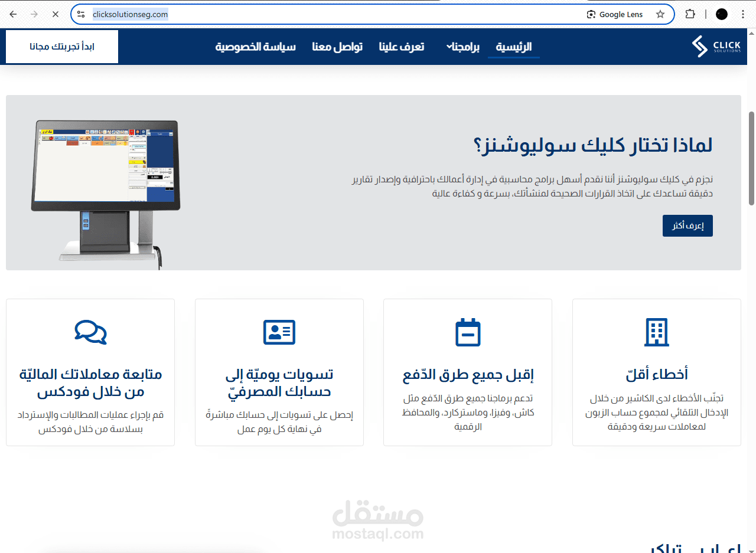Open the site information icon in the address bar

pyautogui.click(x=82, y=14)
